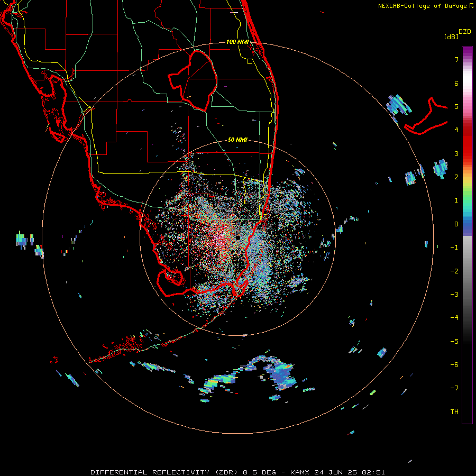Click the 0 value on the color scale
Viewport: 476px width, 476px height.
coord(456,224)
